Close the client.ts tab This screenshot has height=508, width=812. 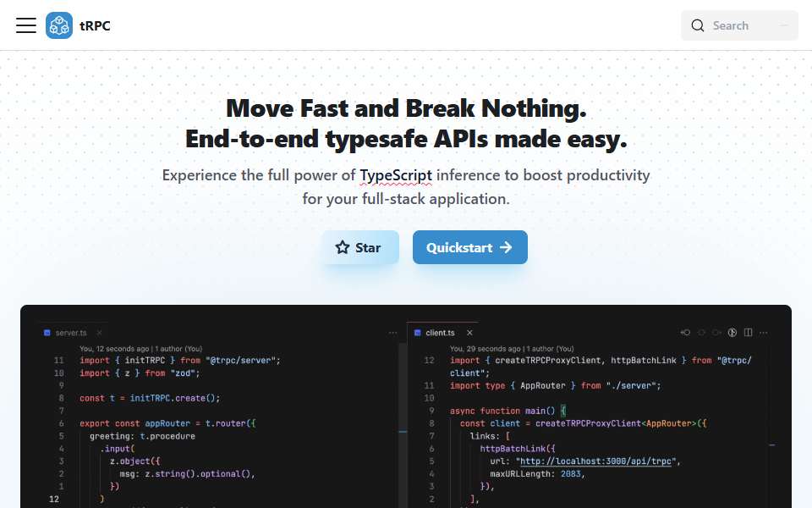click(469, 333)
